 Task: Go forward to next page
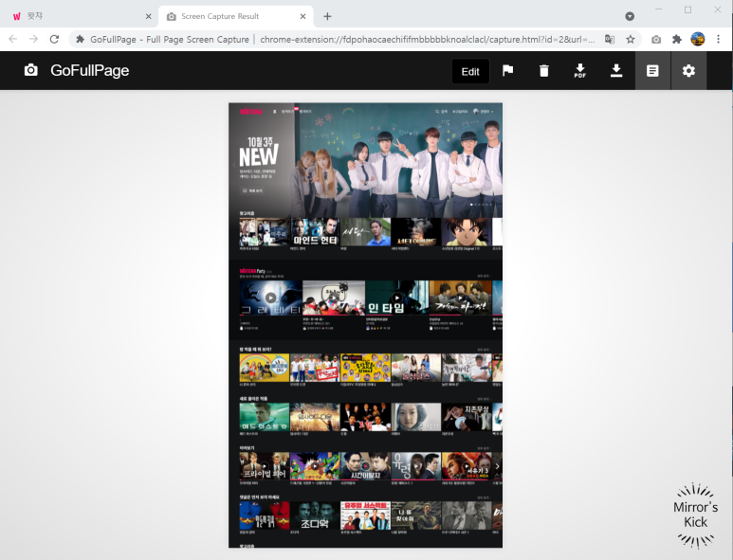pyautogui.click(x=33, y=39)
